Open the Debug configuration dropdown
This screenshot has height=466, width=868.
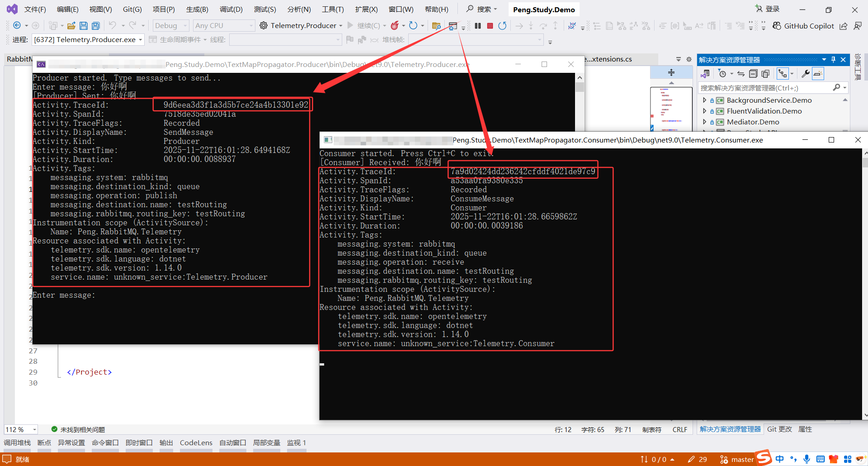coord(170,26)
